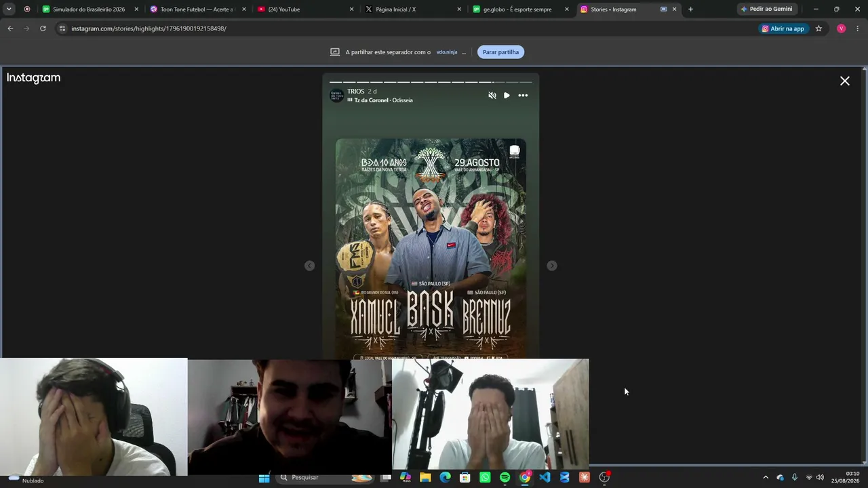
Task: Click the story progress bar segments
Action: point(431,82)
